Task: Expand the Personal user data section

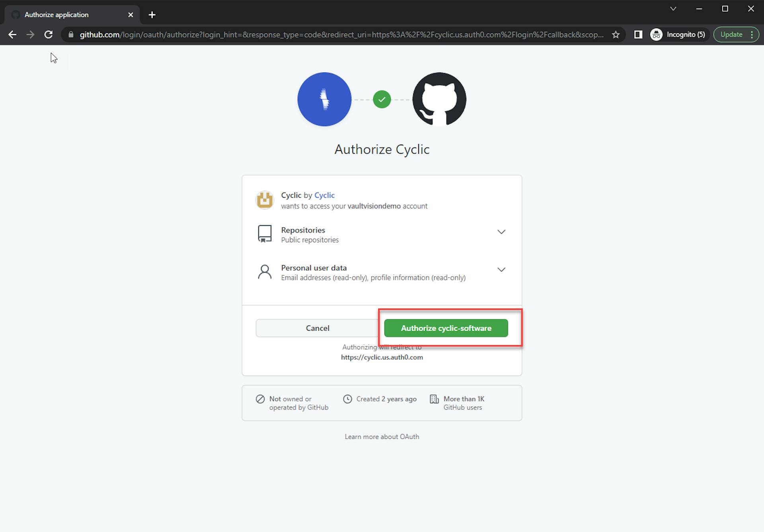Action: (501, 269)
